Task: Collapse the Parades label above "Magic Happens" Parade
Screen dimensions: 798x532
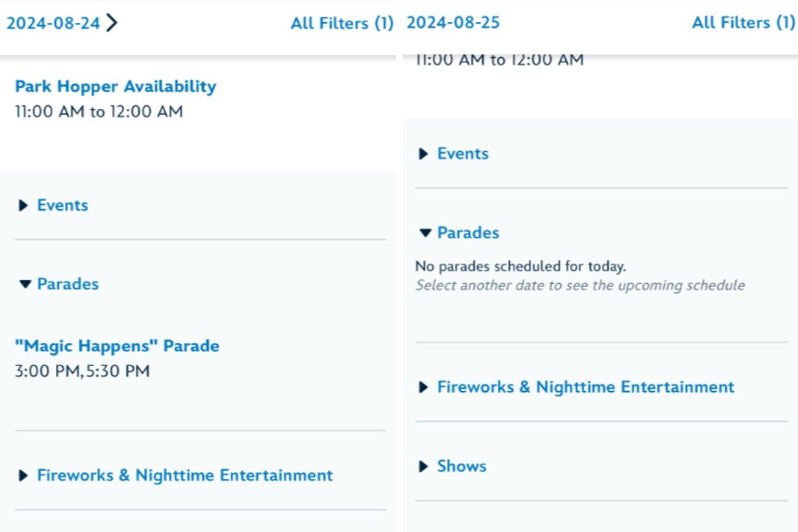Action: [68, 284]
